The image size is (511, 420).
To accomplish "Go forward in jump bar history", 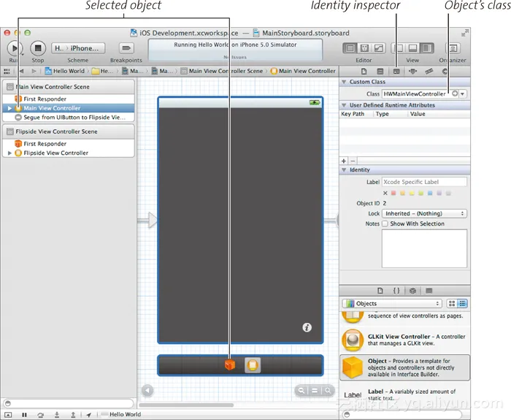I will click(34, 71).
